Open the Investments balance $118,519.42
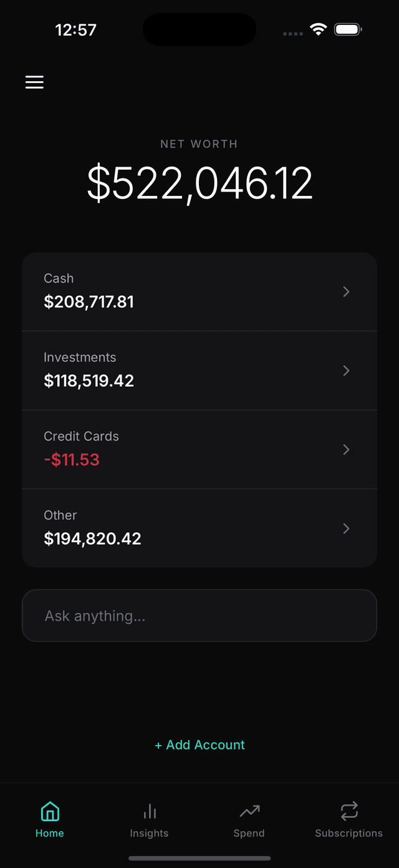The image size is (399, 868). [89, 381]
